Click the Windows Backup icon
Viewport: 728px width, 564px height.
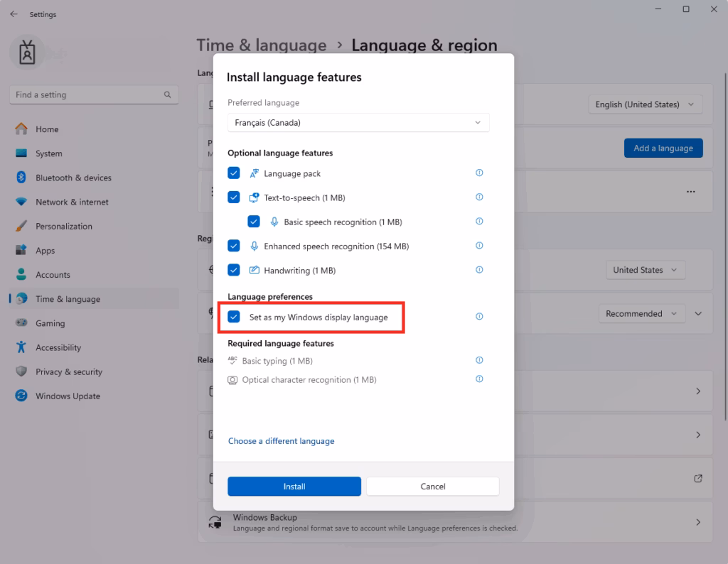tap(215, 522)
